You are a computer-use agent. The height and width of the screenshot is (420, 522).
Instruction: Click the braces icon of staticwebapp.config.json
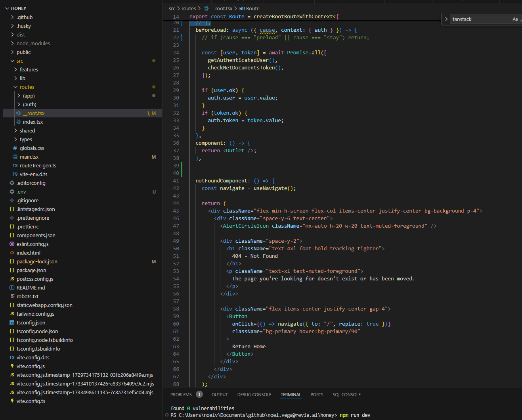coord(12,305)
